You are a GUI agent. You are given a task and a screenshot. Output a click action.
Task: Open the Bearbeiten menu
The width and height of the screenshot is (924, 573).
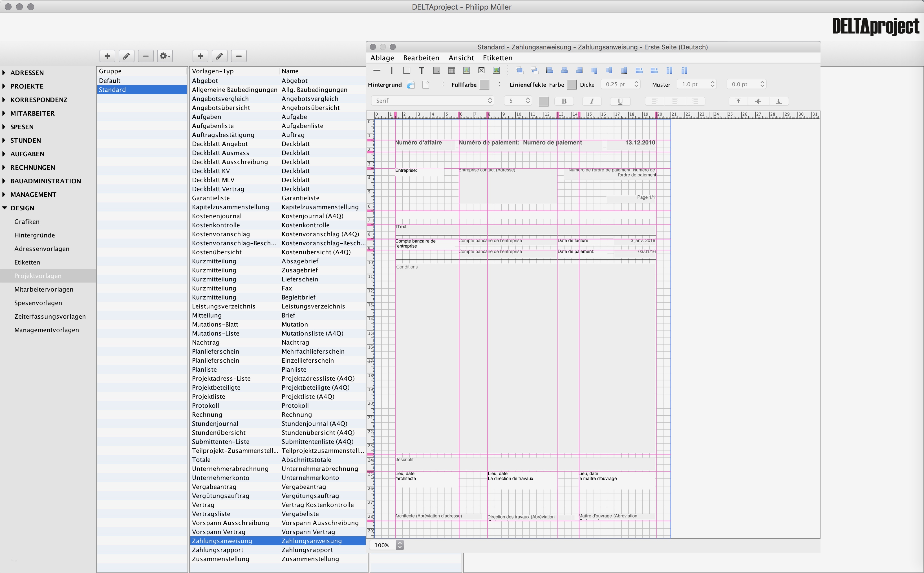(x=421, y=58)
